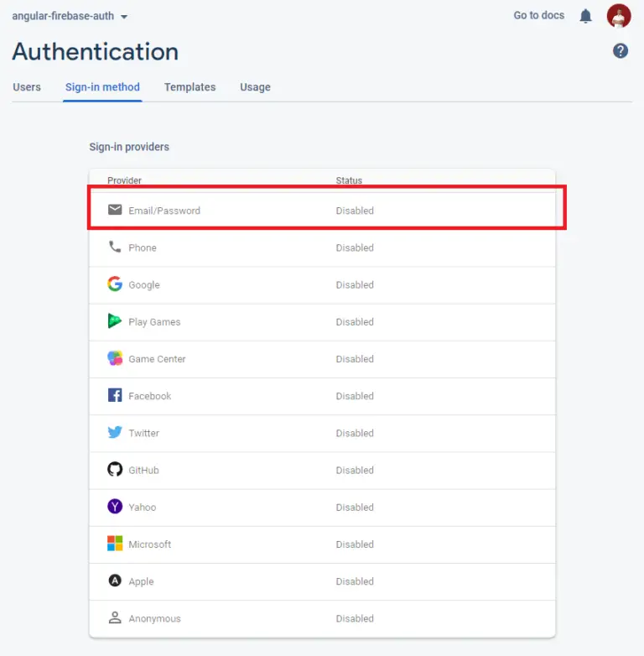Click the Apple provider Disabled status
This screenshot has height=656, width=644.
(355, 581)
